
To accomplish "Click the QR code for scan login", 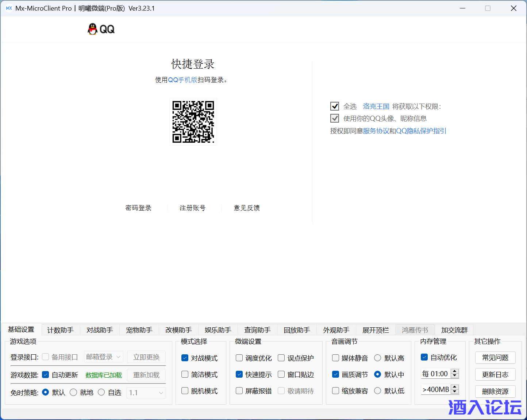I will pos(193,122).
